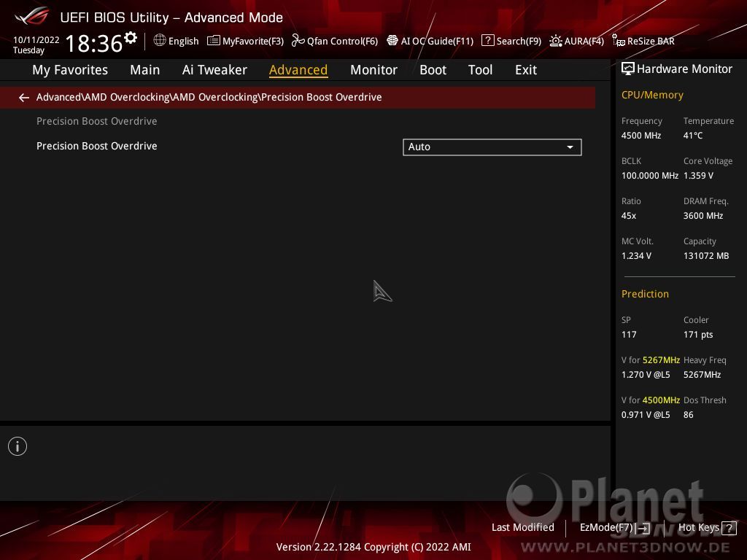The height and width of the screenshot is (560, 747).
Task: Click the info icon in help pane
Action: tap(18, 446)
